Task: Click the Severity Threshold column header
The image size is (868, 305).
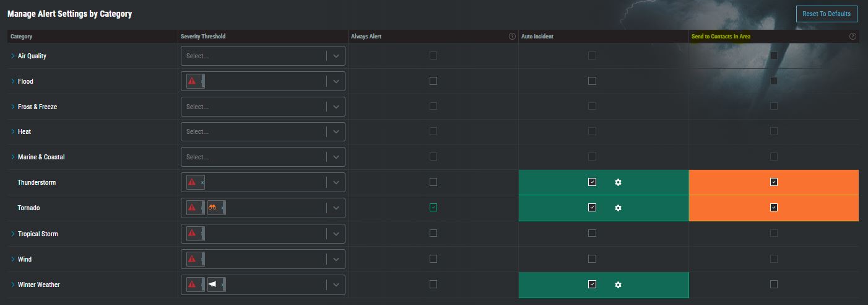Action: click(203, 37)
